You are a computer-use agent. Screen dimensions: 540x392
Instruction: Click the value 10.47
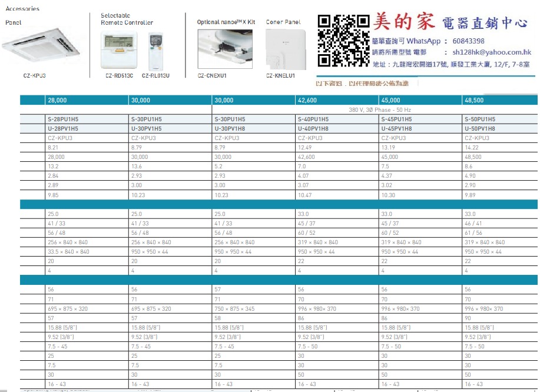pos(305,195)
